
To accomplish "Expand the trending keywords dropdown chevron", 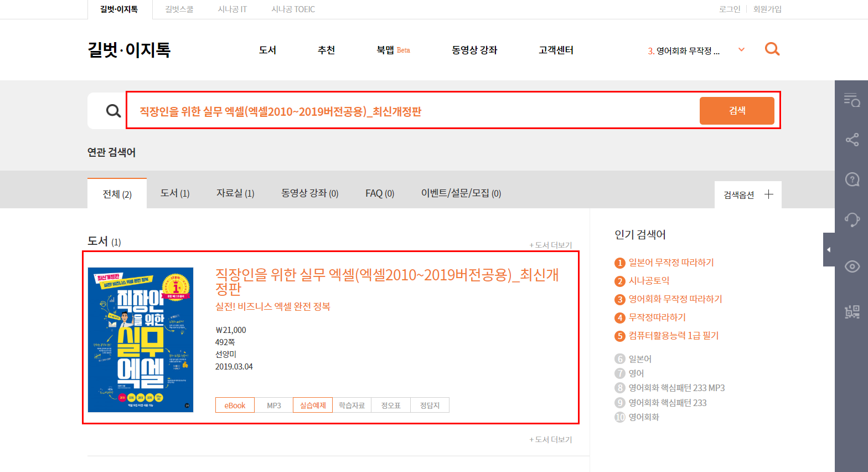I will point(741,50).
